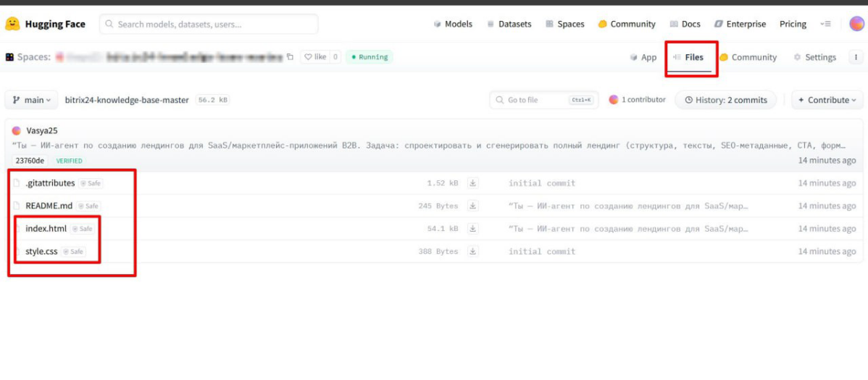Focus the search models, datasets, users field
This screenshot has height=380, width=868.
[209, 25]
